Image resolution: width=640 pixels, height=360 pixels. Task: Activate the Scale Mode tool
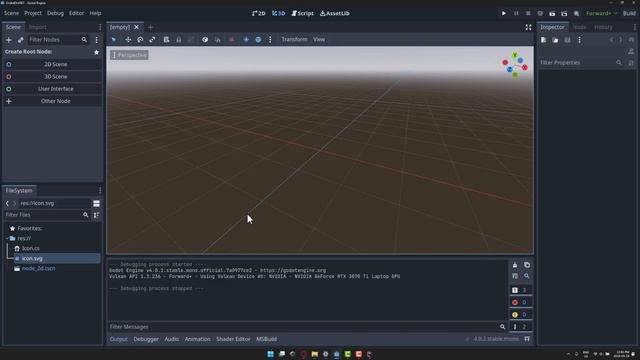click(x=152, y=40)
